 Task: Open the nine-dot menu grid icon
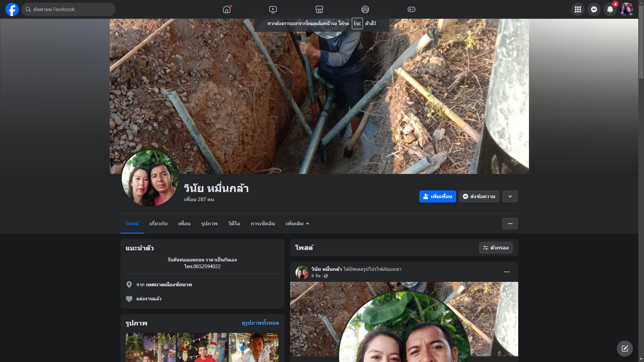pos(578,9)
